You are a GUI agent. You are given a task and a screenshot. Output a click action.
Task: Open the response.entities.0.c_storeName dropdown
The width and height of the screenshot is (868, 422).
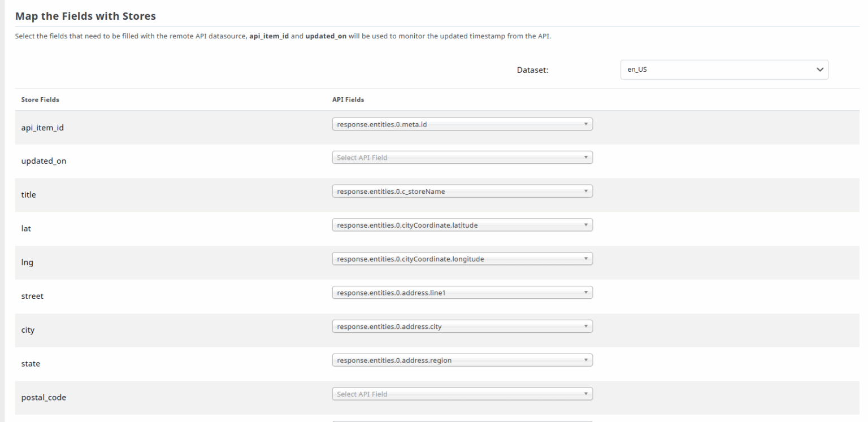pos(462,192)
